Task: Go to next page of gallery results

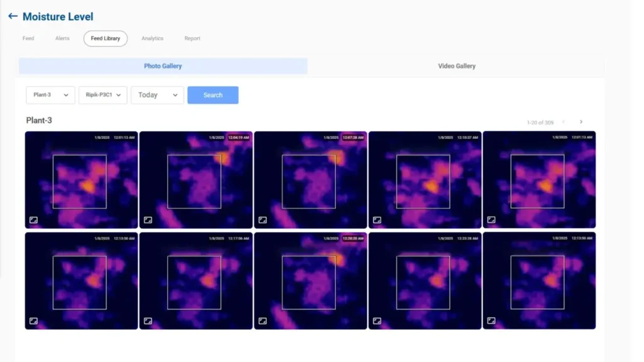Action: (581, 122)
